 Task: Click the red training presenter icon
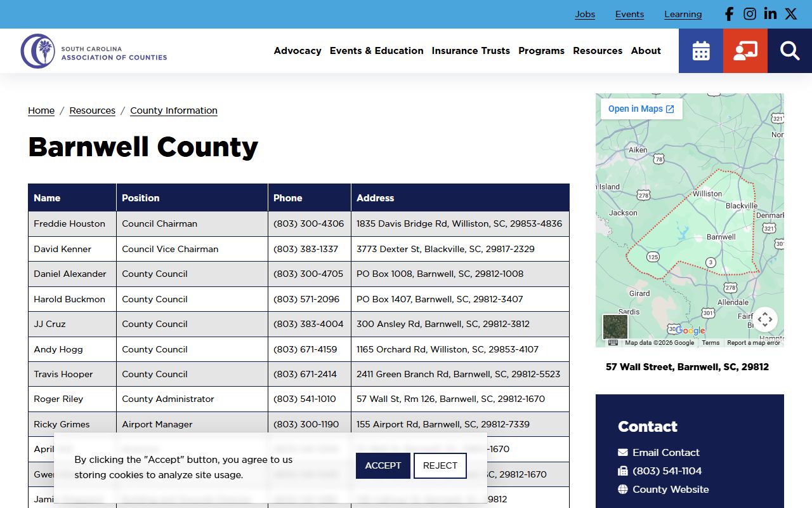point(745,51)
